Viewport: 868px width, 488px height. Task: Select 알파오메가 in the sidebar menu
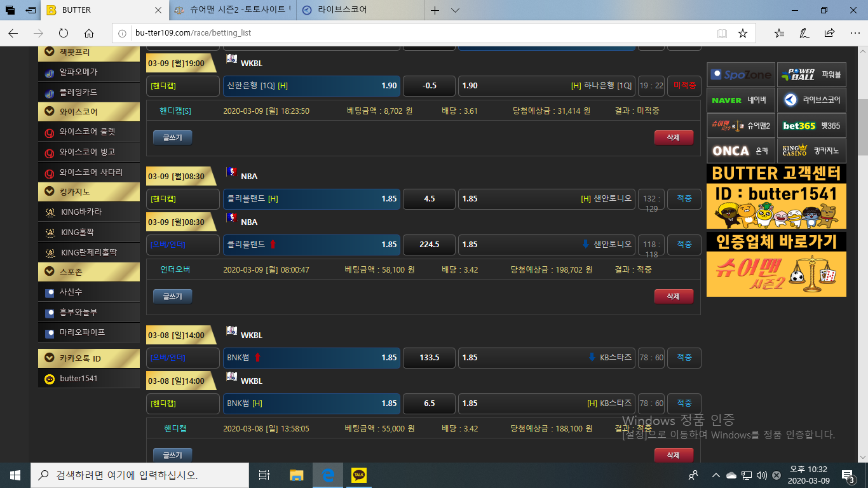tap(78, 72)
